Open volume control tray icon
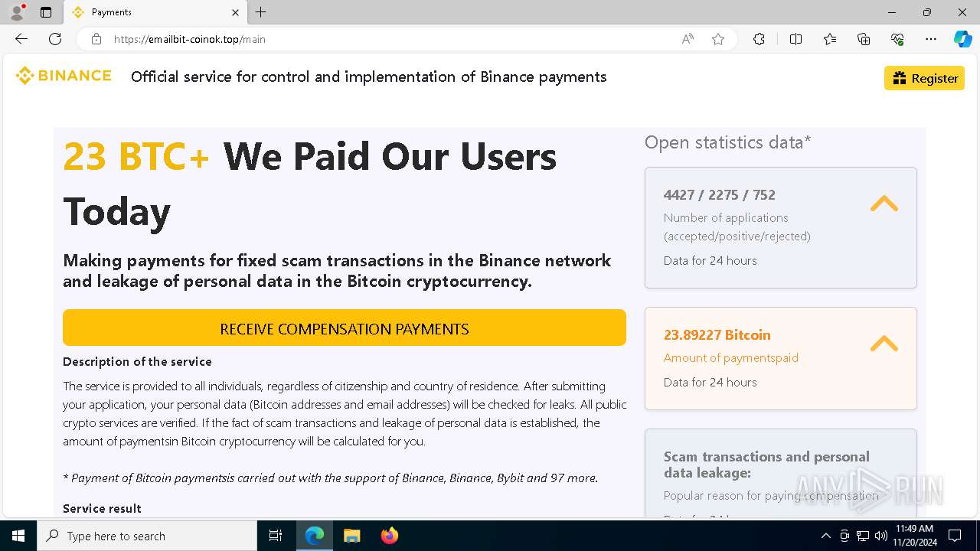The height and width of the screenshot is (551, 980). 881,536
